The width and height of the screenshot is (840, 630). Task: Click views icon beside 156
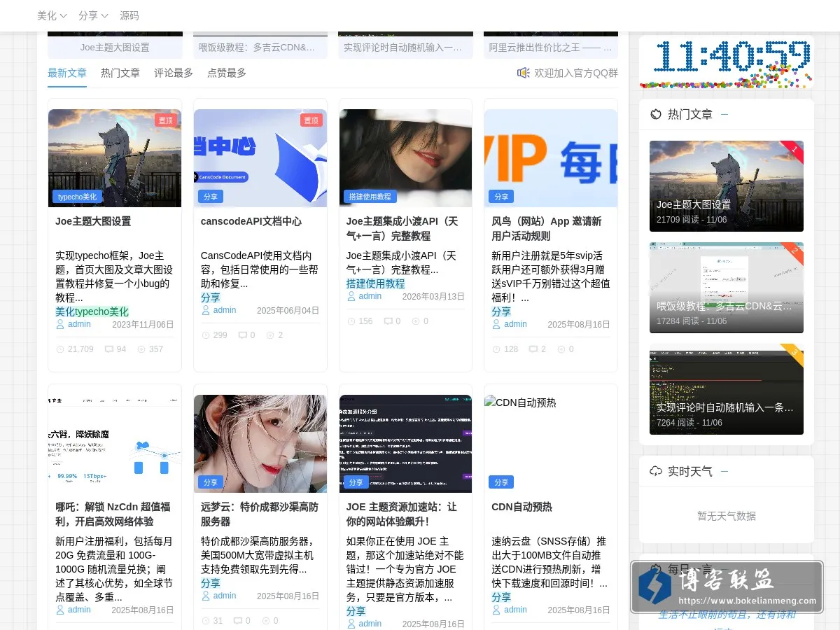coord(351,321)
